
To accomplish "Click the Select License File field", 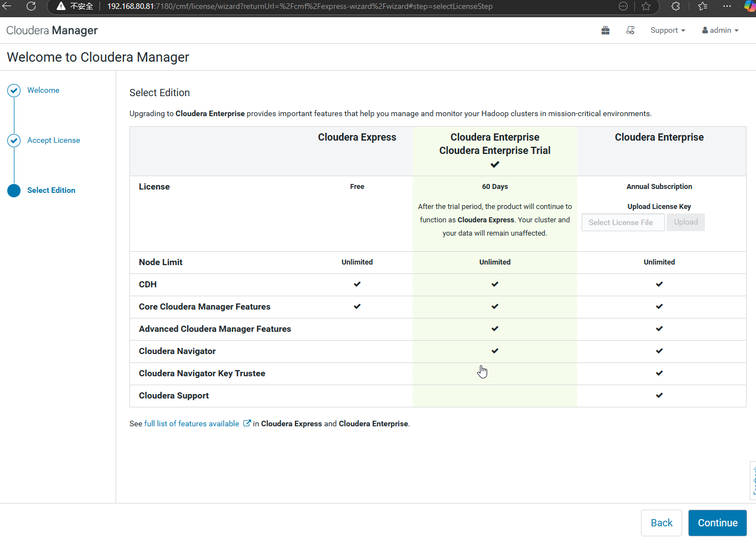I will [623, 222].
